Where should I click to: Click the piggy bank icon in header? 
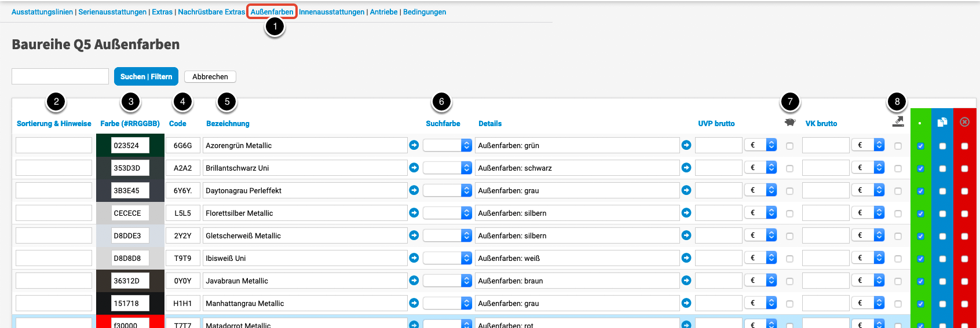click(x=790, y=123)
